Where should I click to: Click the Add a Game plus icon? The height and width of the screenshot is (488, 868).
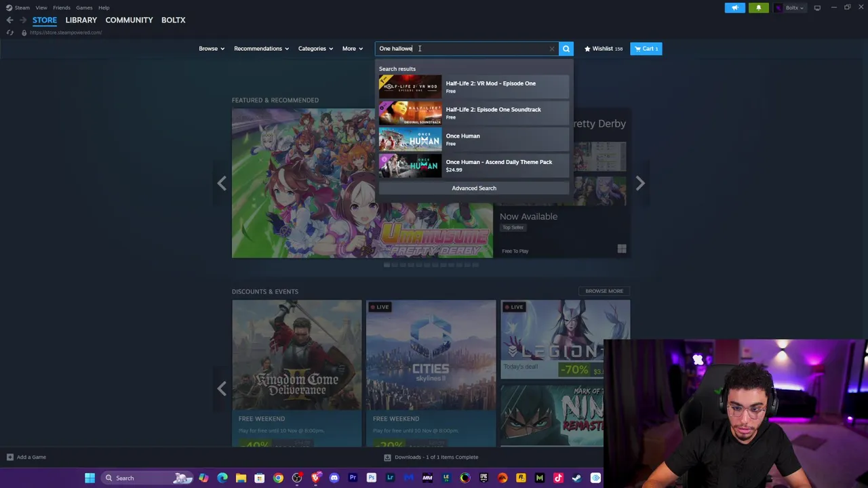click(x=9, y=457)
